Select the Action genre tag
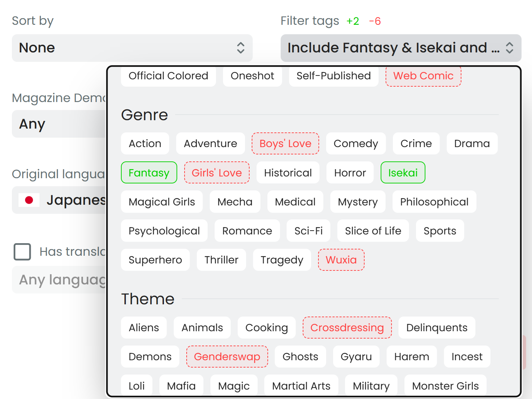The image size is (532, 399). click(145, 144)
